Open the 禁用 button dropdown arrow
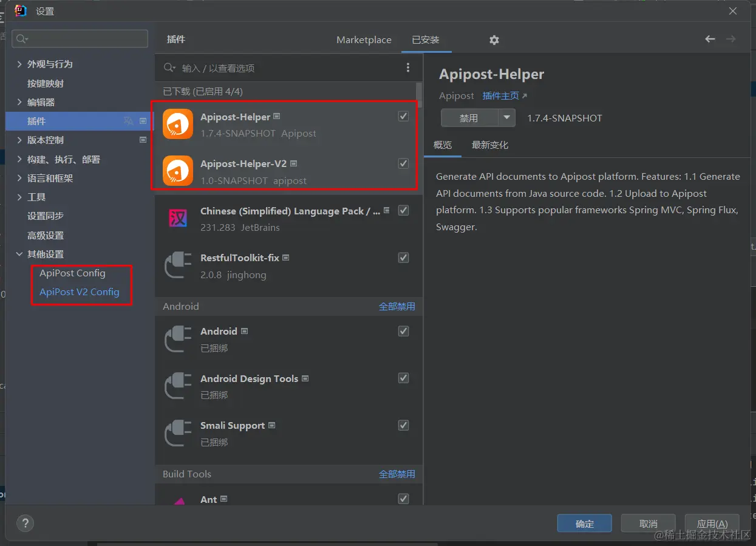 (506, 118)
